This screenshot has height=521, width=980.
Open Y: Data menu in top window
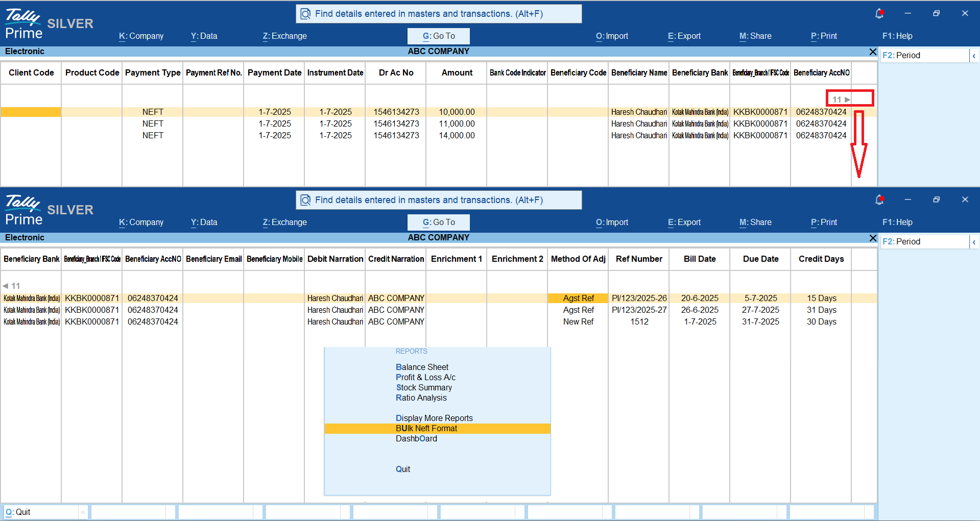[204, 36]
